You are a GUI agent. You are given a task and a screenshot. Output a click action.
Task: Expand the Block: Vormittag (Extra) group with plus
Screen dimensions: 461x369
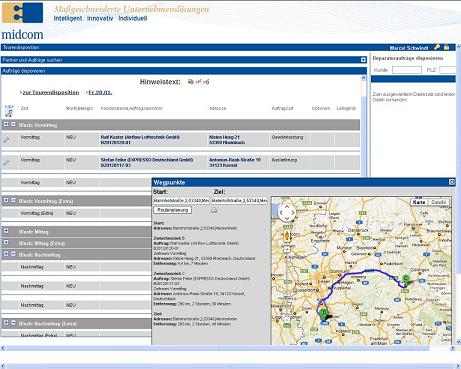pyautogui.click(x=6, y=200)
